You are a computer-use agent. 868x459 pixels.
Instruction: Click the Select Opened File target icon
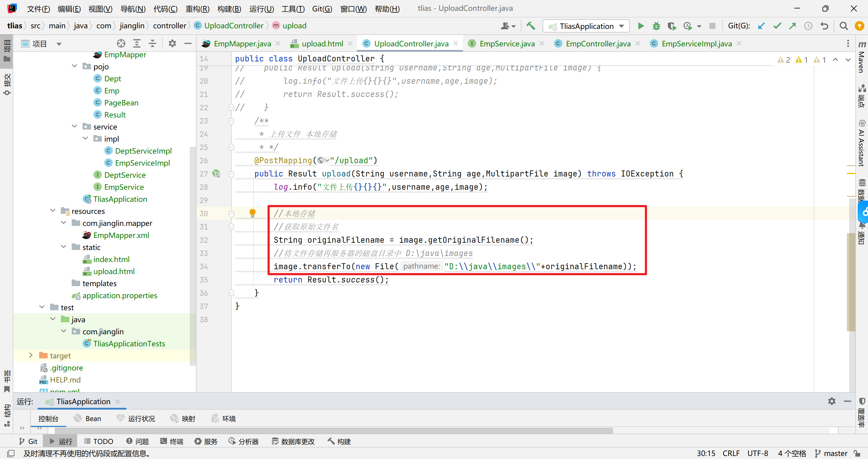pos(121,43)
